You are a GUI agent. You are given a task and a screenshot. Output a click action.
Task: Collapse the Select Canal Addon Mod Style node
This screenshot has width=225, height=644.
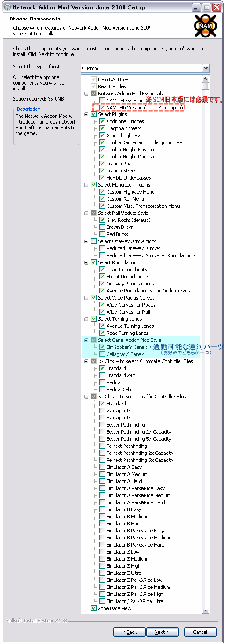click(86, 340)
